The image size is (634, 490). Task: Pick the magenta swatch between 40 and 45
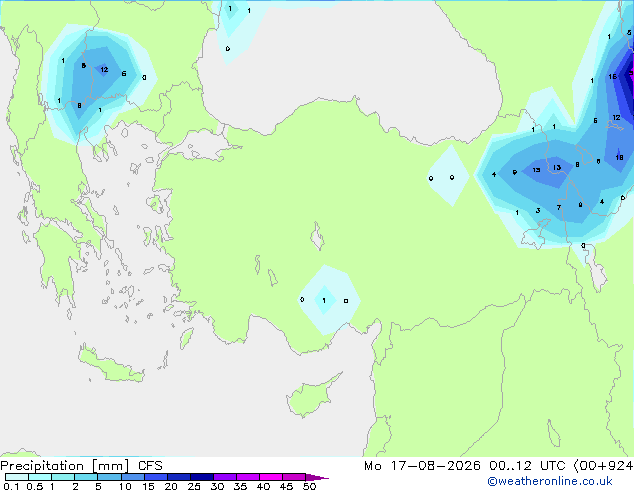[x=271, y=477]
